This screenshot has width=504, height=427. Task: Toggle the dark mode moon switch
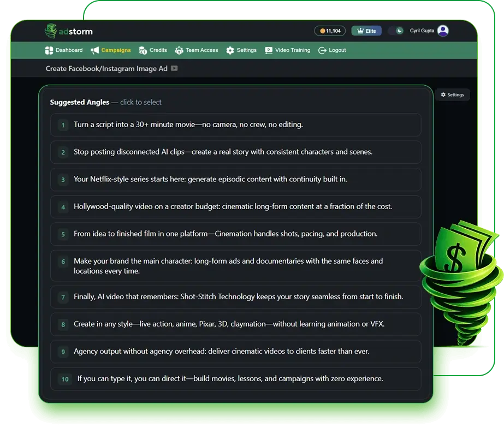click(x=396, y=31)
